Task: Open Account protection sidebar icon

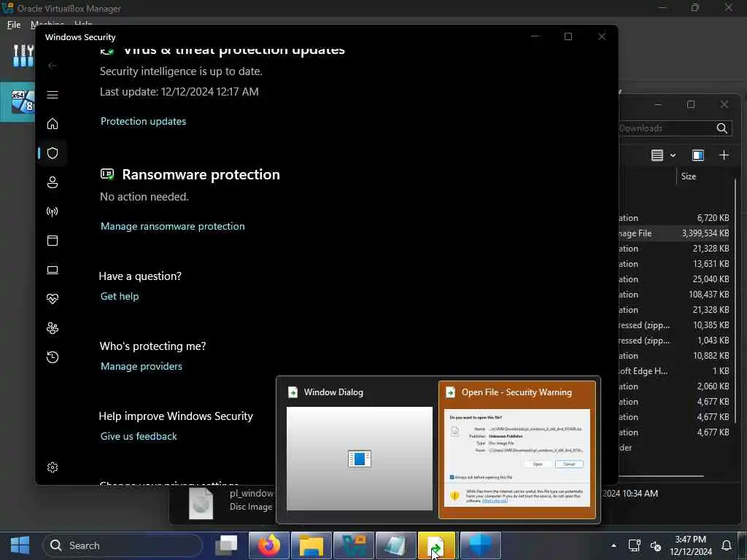Action: (53, 182)
